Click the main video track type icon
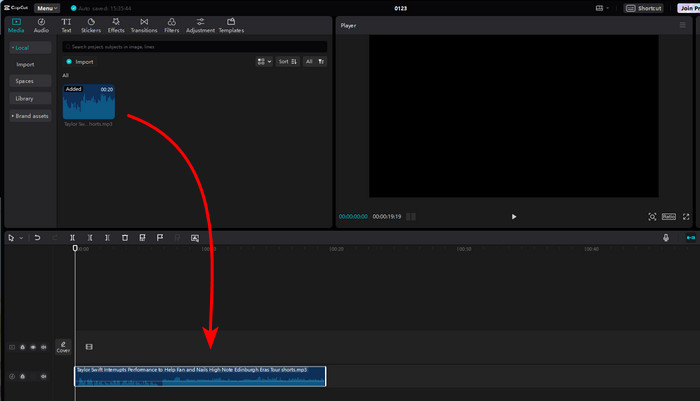Viewport: 700px width, 401px height. [12, 347]
